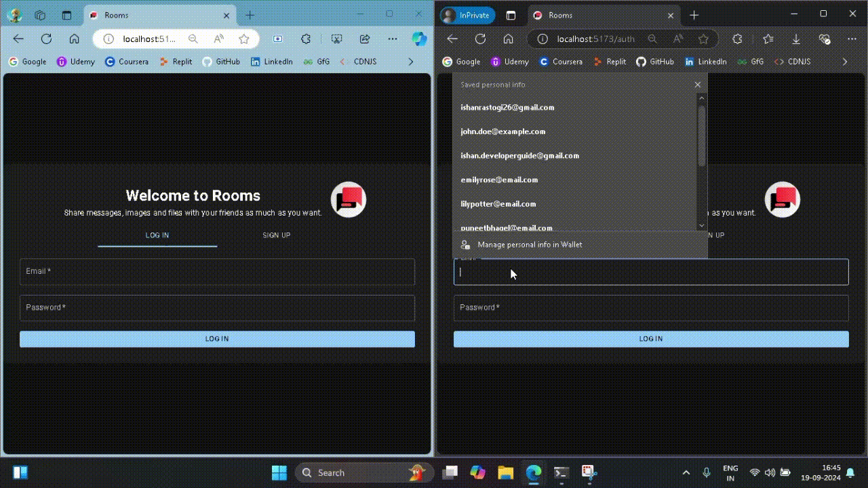Click site info icon in left address bar
This screenshot has width=868, height=488.
[108, 39]
